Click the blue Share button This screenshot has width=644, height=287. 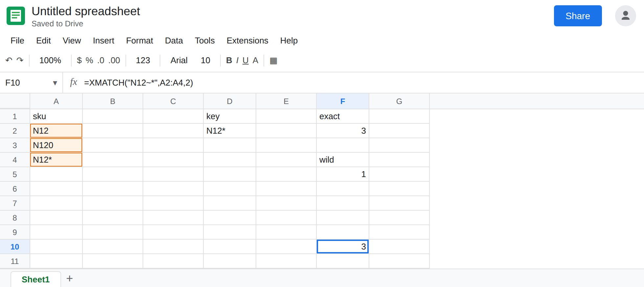[x=578, y=16]
